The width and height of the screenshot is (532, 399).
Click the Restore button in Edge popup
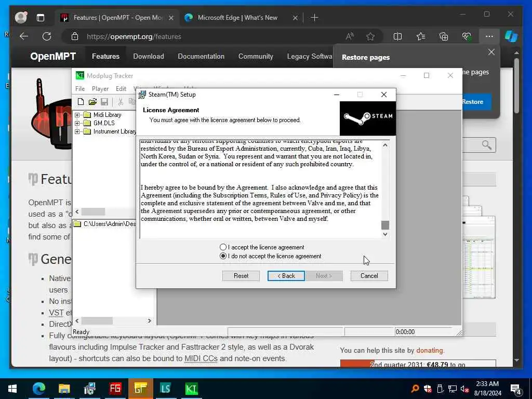tap(476, 102)
